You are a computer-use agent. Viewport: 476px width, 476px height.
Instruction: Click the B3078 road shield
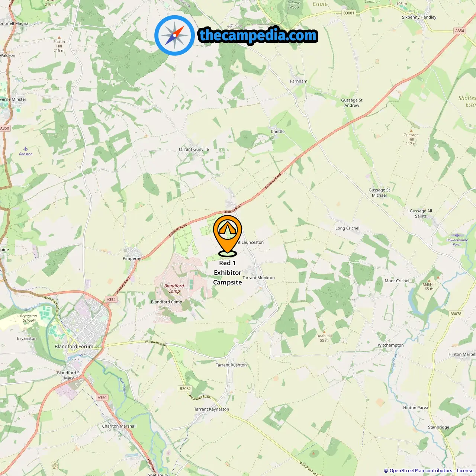click(456, 314)
